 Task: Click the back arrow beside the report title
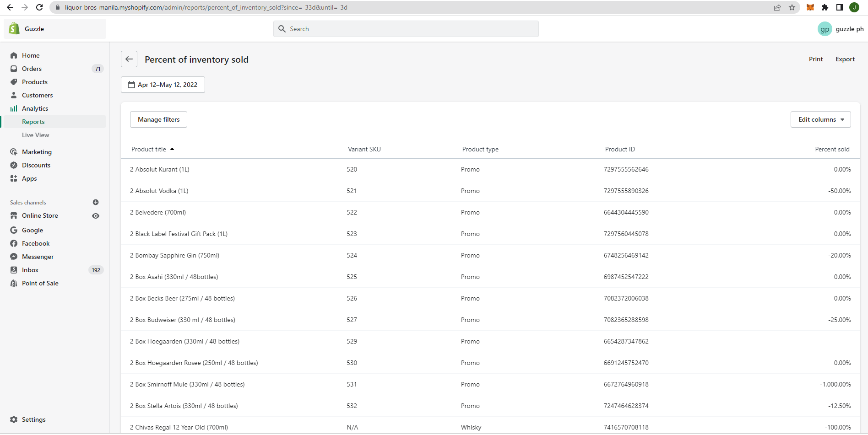click(x=129, y=59)
